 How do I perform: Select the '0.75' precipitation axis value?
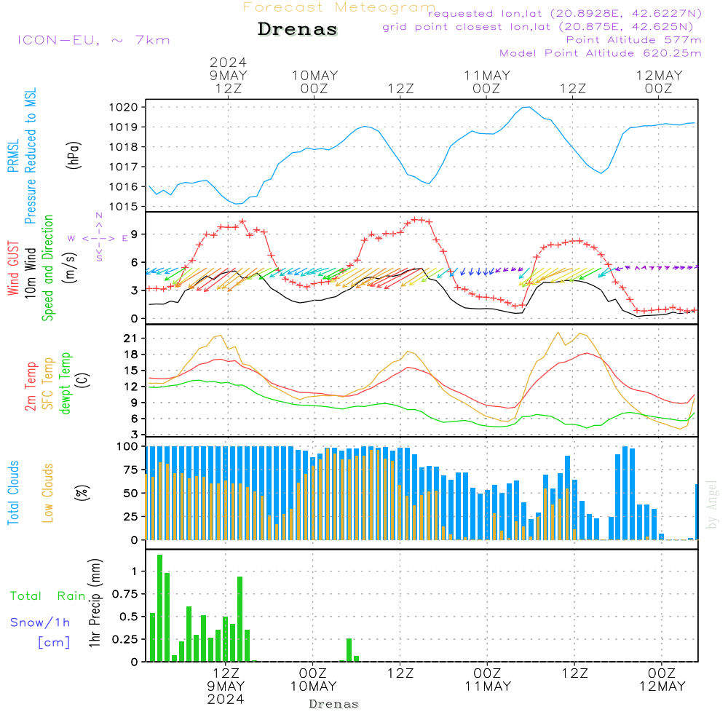[125, 594]
